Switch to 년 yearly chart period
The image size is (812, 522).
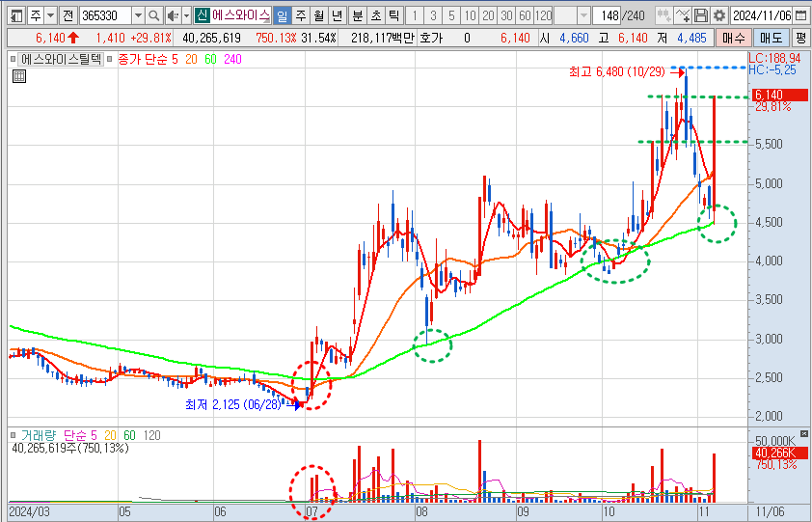tap(338, 16)
